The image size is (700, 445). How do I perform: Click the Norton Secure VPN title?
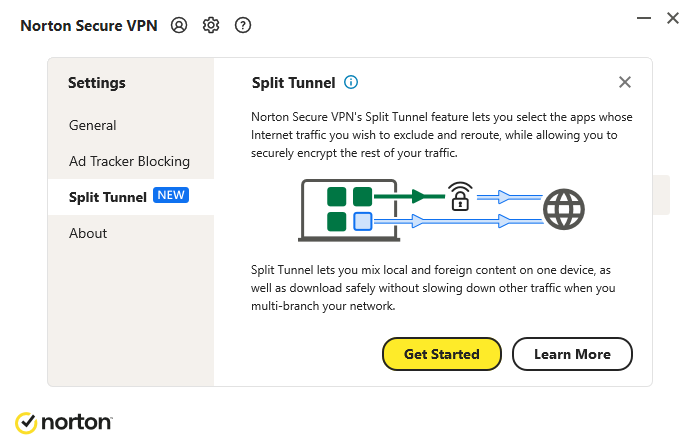(x=89, y=26)
